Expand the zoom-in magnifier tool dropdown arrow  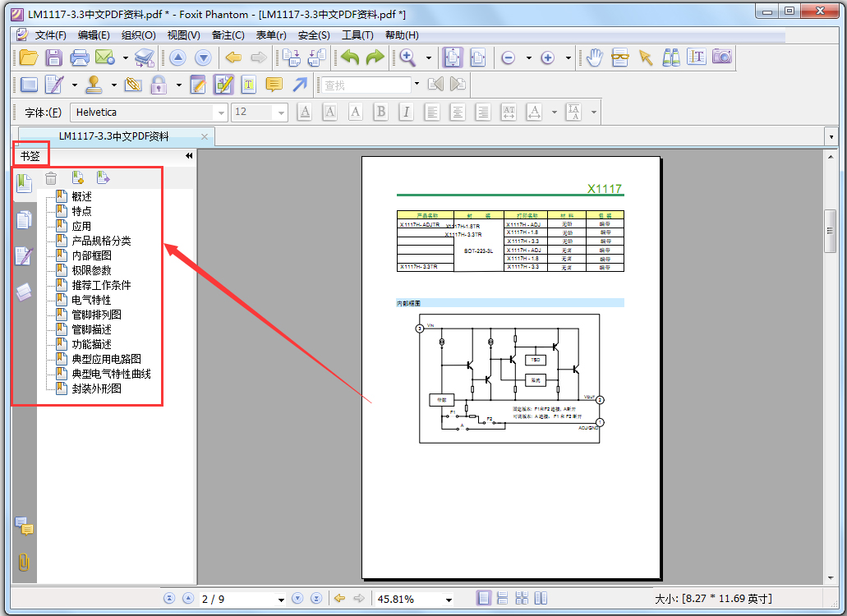(x=429, y=57)
